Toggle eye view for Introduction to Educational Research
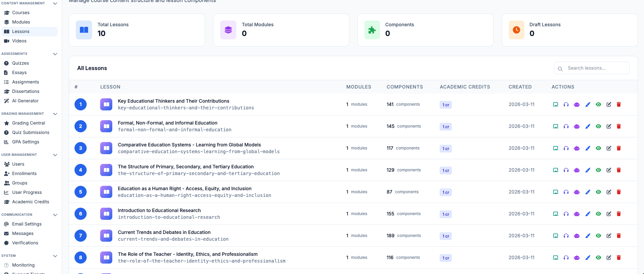Viewport: 644px width, 274px height. (x=598, y=214)
